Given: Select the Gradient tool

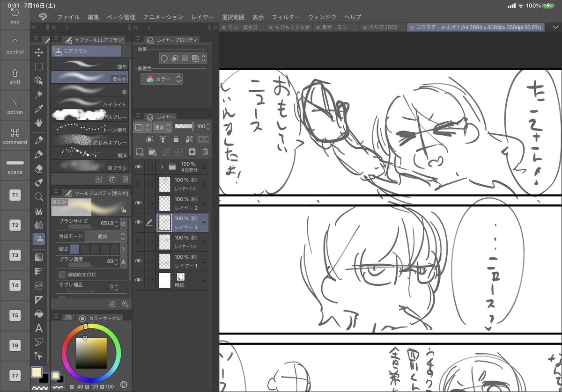Looking at the screenshot, I should 39,257.
